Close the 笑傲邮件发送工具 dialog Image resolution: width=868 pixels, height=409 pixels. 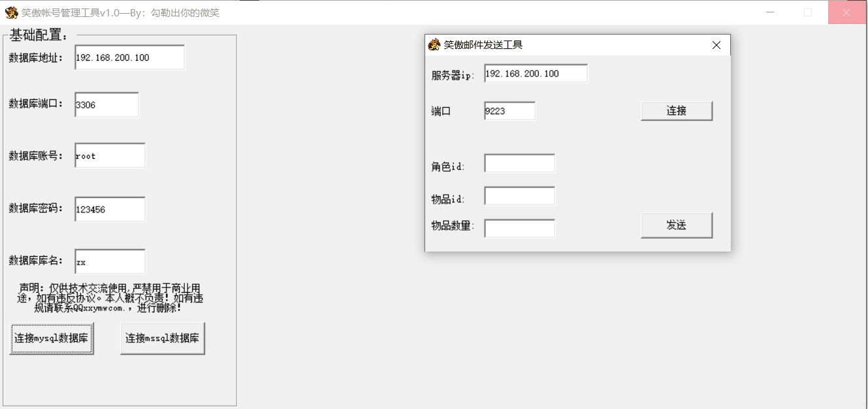[x=716, y=45]
